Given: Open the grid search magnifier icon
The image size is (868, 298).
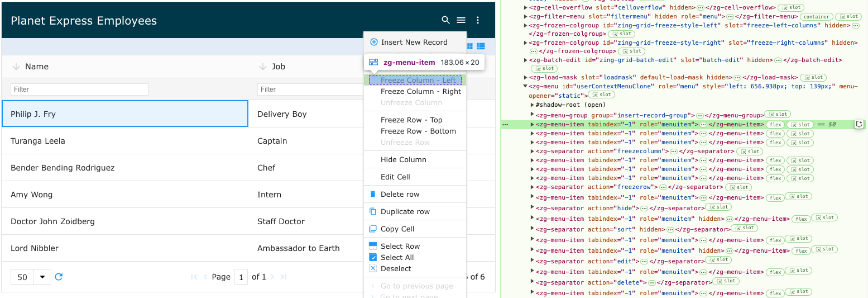Looking at the screenshot, I should [x=445, y=20].
